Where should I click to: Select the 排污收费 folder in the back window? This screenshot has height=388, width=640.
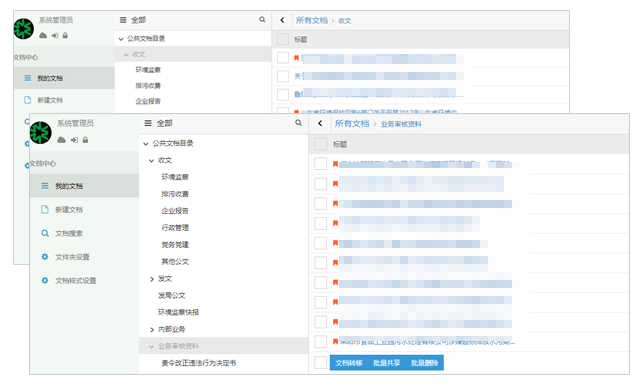pyautogui.click(x=148, y=86)
